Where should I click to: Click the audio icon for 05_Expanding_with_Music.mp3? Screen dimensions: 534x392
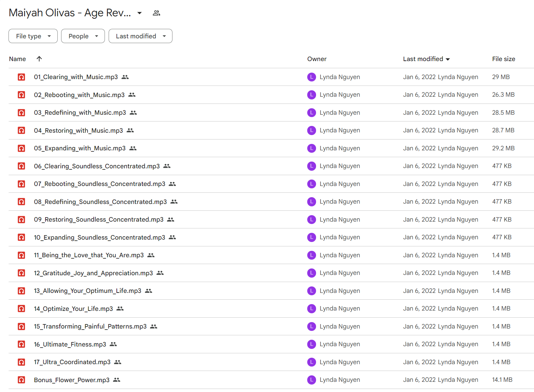(21, 148)
